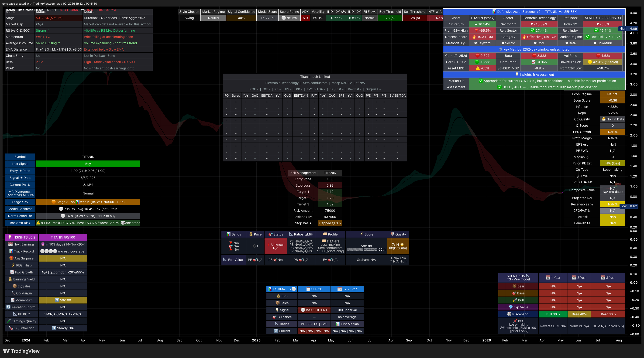
Task: Click the Low 0.62 price axis label
Action: point(629,206)
